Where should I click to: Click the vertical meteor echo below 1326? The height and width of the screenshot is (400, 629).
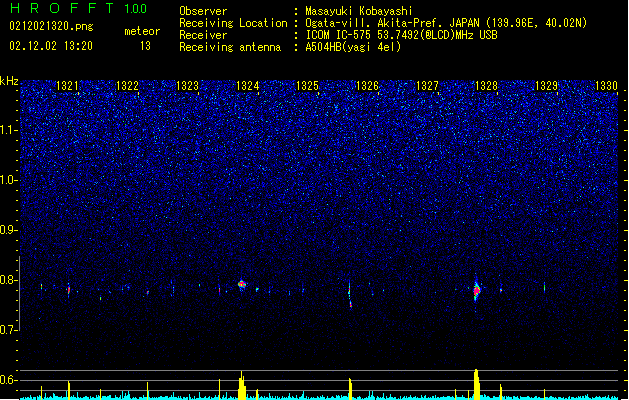(x=350, y=296)
